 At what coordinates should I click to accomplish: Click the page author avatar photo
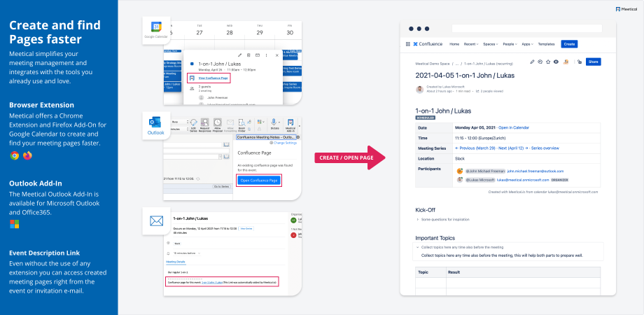pyautogui.click(x=419, y=89)
